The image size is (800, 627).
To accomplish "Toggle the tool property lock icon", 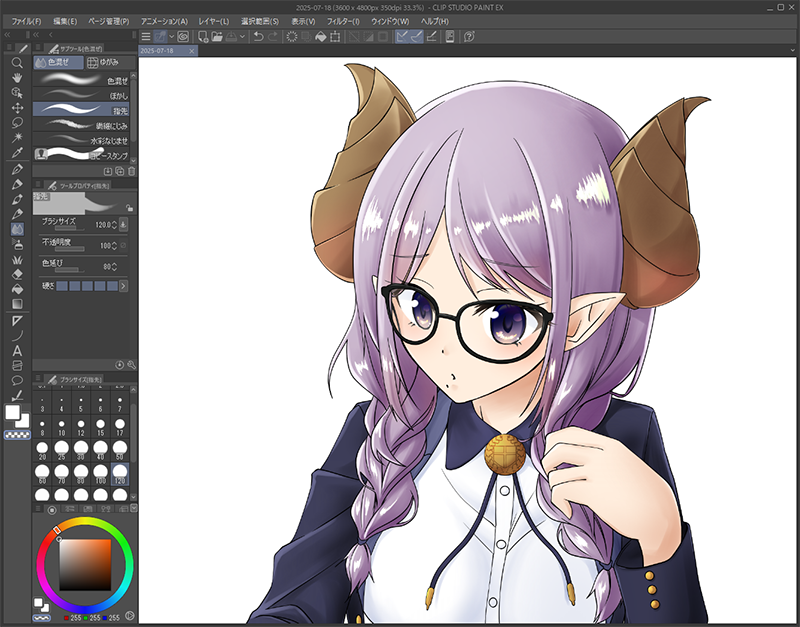I will pyautogui.click(x=130, y=208).
